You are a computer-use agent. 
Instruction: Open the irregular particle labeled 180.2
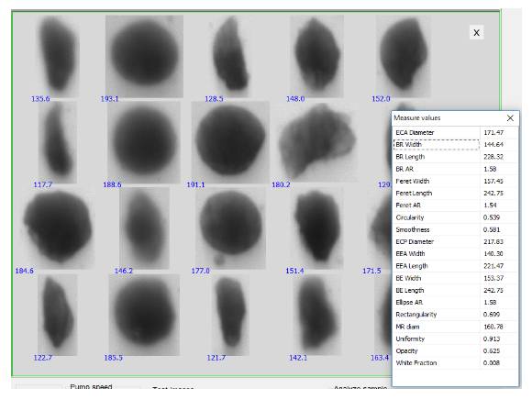click(x=317, y=142)
